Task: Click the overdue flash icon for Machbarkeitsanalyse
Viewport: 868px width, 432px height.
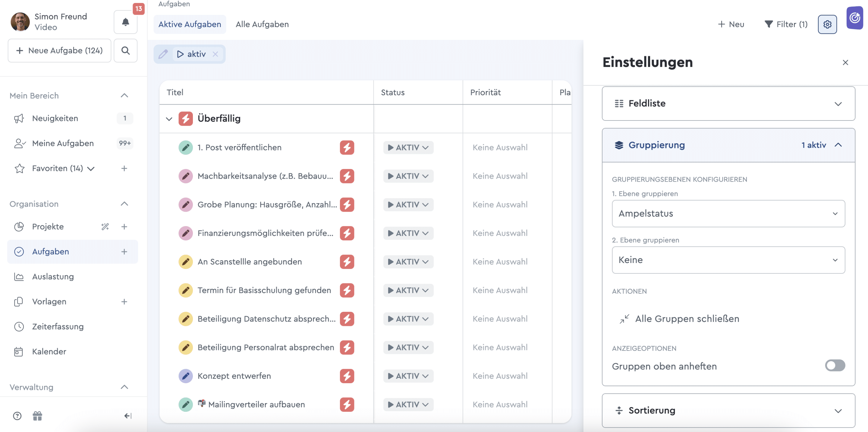Action: [x=347, y=176]
